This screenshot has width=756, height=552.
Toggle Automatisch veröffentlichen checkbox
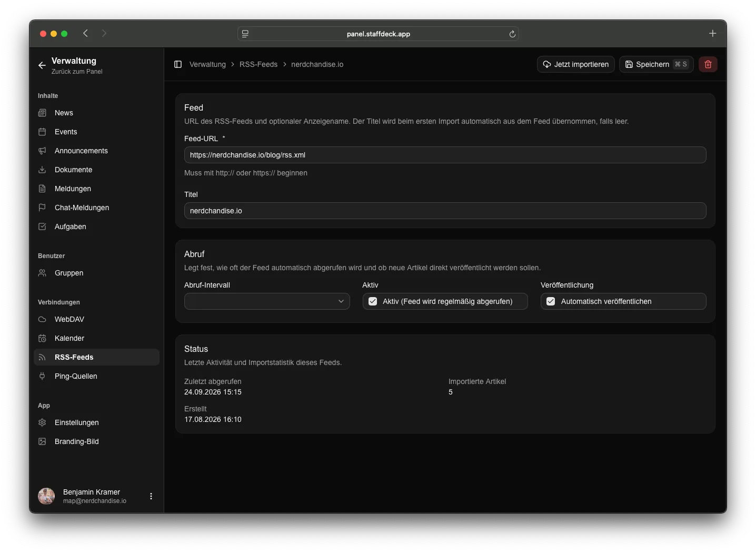coord(551,301)
